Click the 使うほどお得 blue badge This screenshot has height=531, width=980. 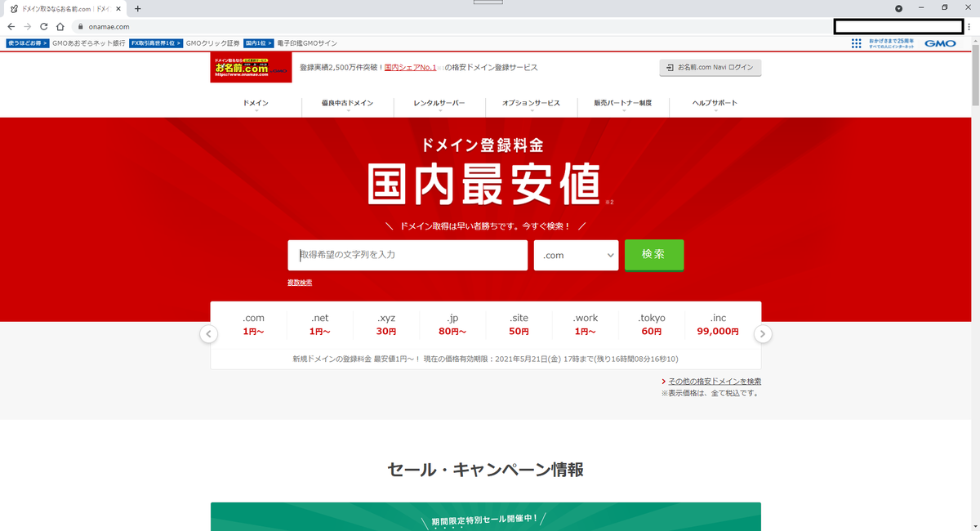pyautogui.click(x=28, y=43)
